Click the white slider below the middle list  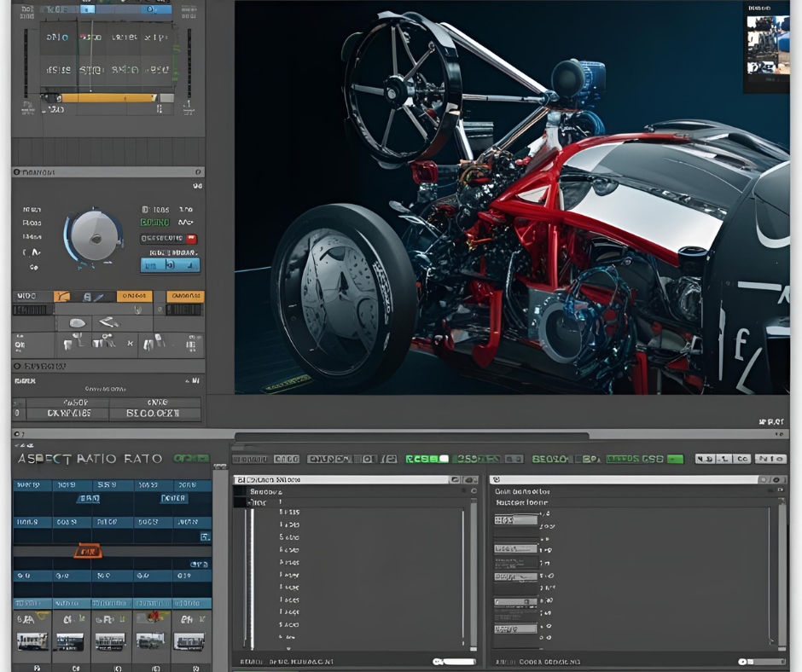pos(454,662)
